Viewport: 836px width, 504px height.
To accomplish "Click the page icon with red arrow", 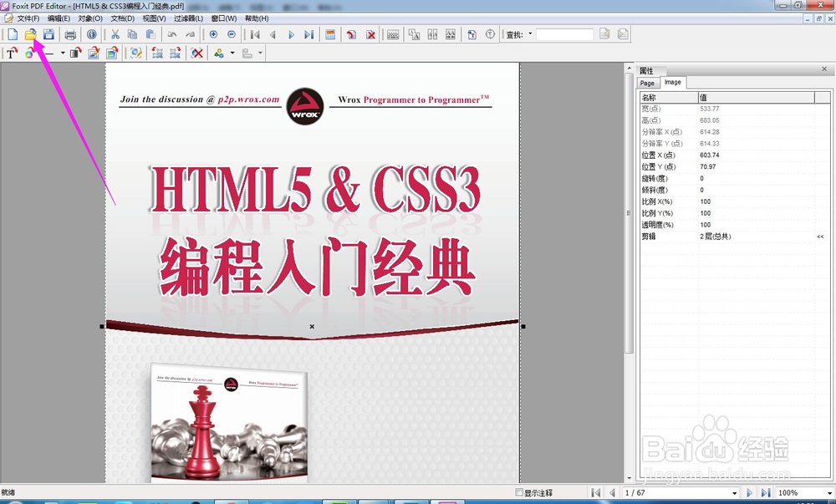I will click(x=351, y=34).
